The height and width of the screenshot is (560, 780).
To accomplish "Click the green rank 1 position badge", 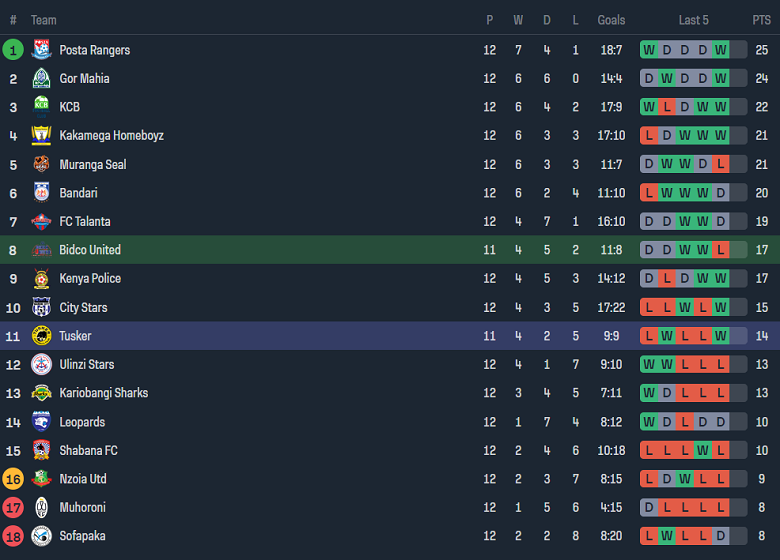I will tap(13, 50).
